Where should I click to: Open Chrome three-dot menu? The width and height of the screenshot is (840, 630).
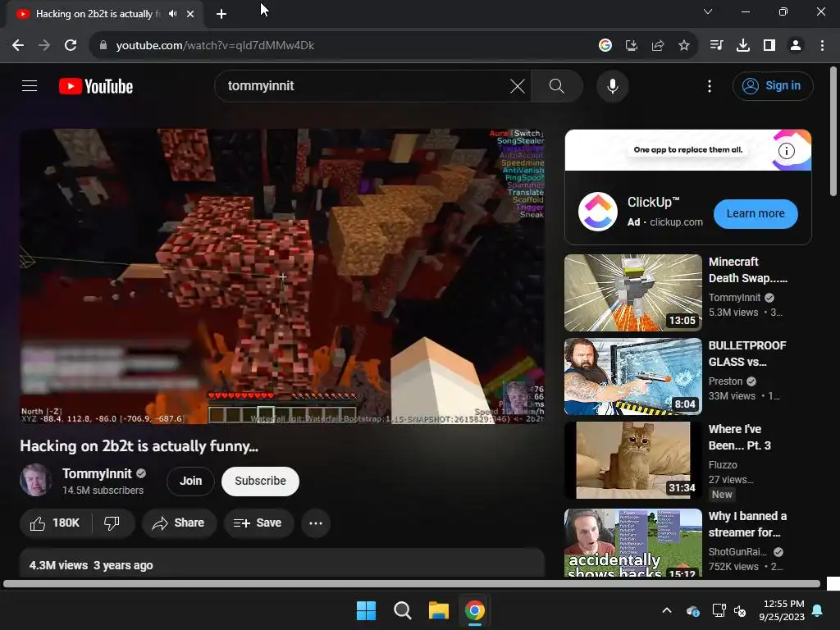(x=822, y=46)
